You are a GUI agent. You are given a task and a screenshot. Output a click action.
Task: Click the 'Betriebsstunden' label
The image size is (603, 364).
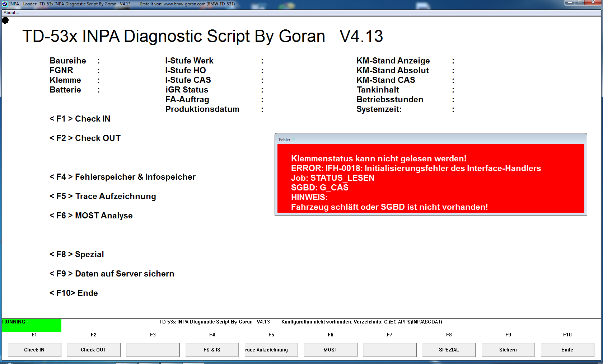[390, 99]
